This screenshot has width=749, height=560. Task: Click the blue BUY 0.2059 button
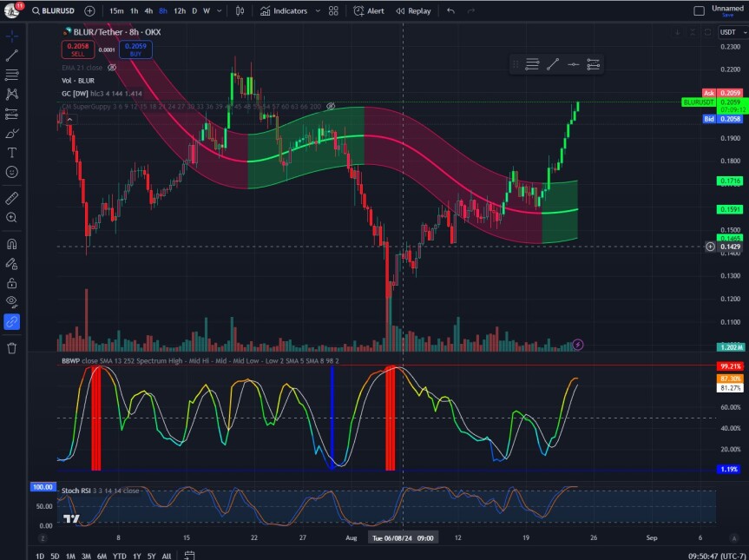(x=135, y=49)
